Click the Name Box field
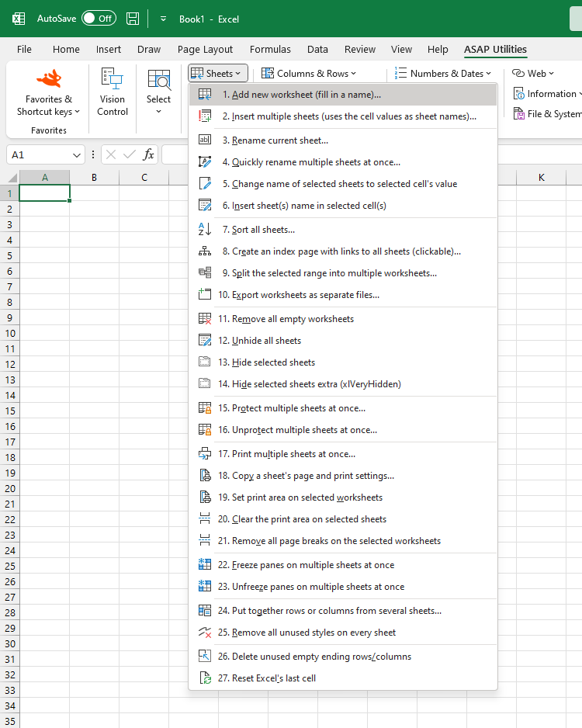Image resolution: width=582 pixels, height=728 pixels. (x=40, y=155)
